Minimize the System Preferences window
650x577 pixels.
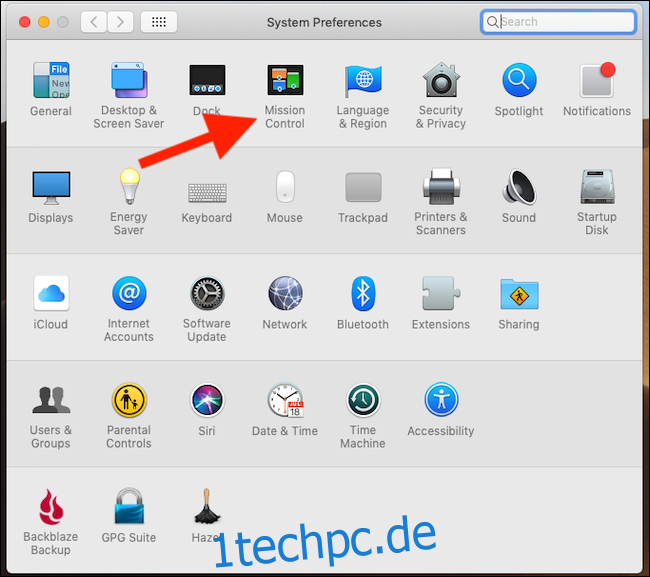tap(44, 22)
